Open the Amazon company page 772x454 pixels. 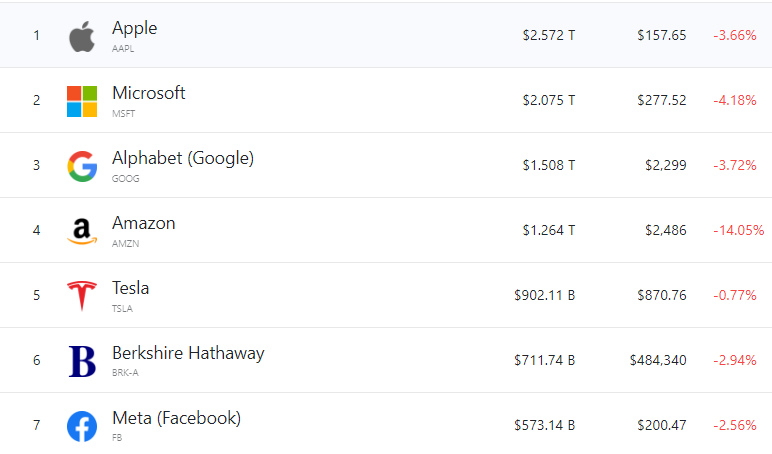tap(143, 223)
